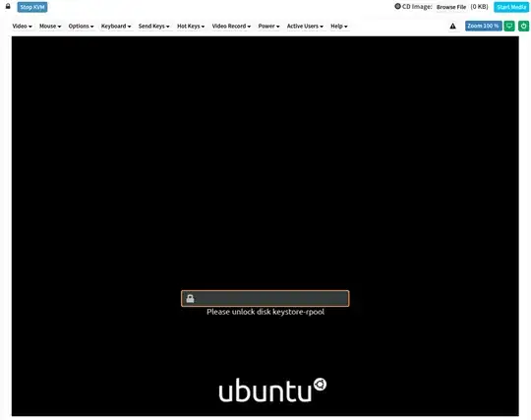531x420 pixels.
Task: Click the green power status icon
Action: [523, 27]
